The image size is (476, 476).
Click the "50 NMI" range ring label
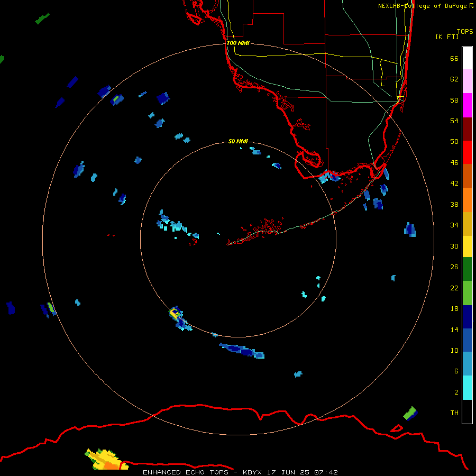[238, 141]
